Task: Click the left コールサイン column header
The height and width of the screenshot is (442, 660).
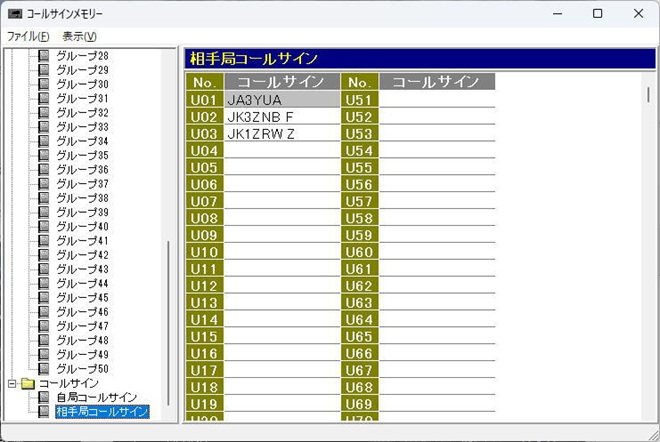Action: (282, 82)
